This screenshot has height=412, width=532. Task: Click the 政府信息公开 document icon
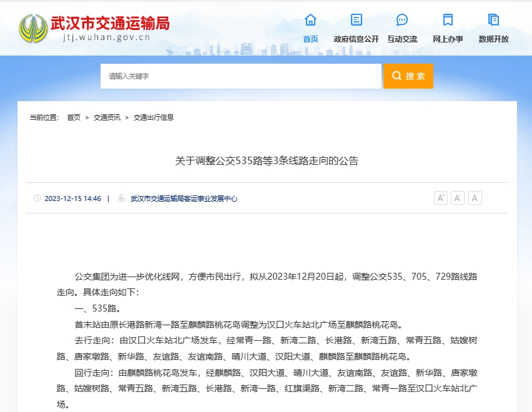pos(355,20)
